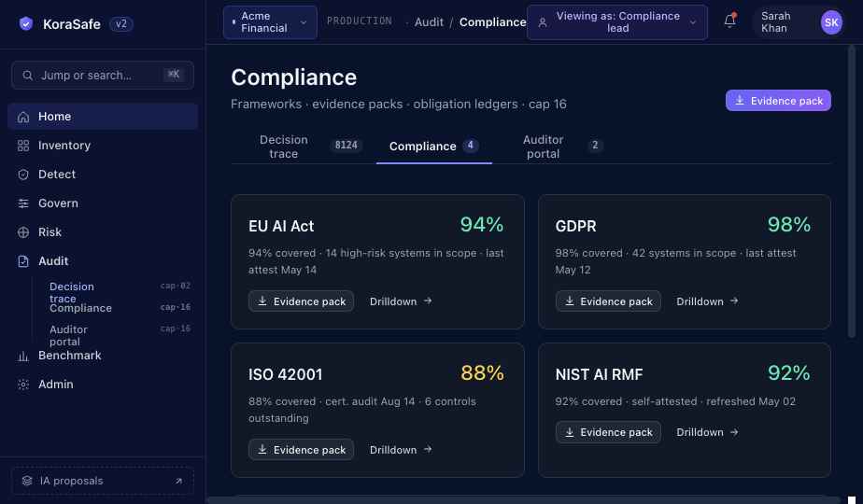
Task: Open the EU AI Act Drilldown link
Action: point(401,301)
